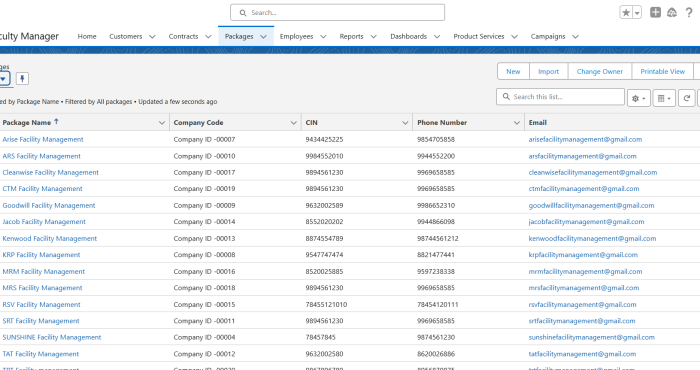The height and width of the screenshot is (370, 700).
Task: Email arisefacilitymanagement@gmail.com link
Action: (x=585, y=139)
